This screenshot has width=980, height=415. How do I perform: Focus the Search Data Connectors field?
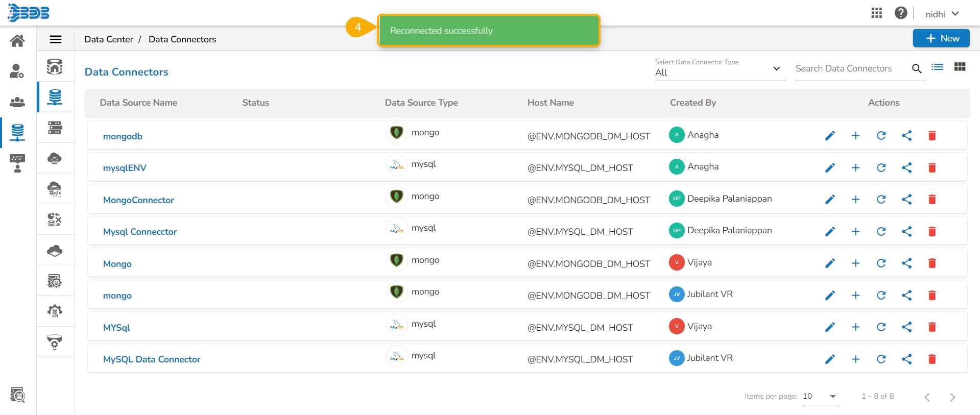point(850,69)
